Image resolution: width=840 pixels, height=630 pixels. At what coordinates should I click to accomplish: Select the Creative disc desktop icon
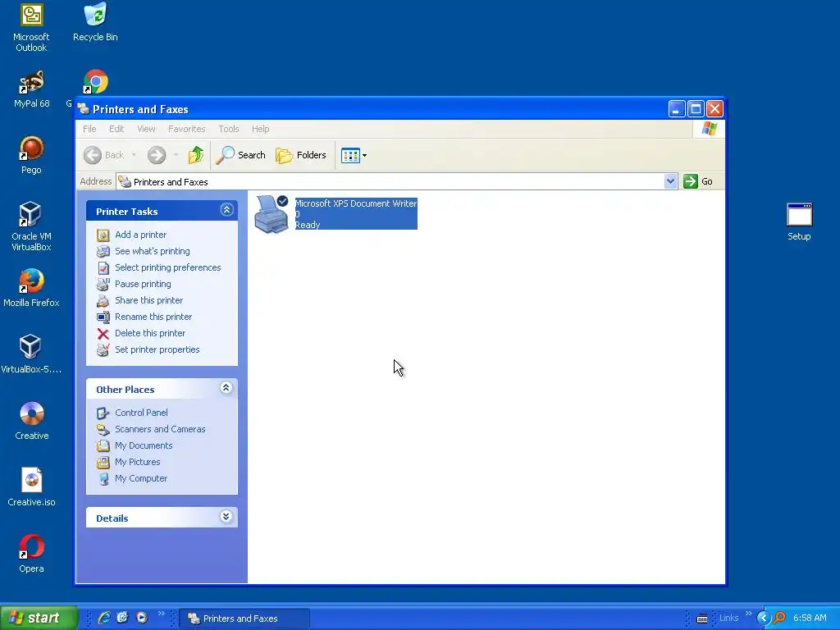click(32, 421)
